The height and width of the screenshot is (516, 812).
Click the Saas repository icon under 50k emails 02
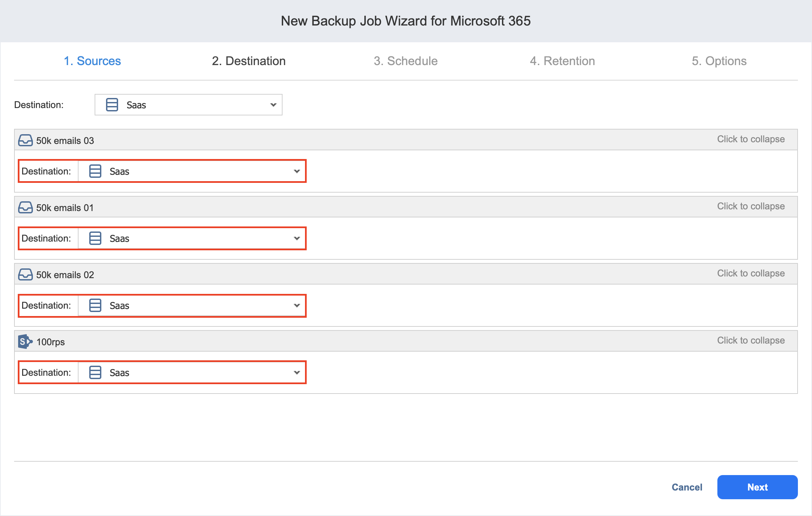tap(95, 305)
